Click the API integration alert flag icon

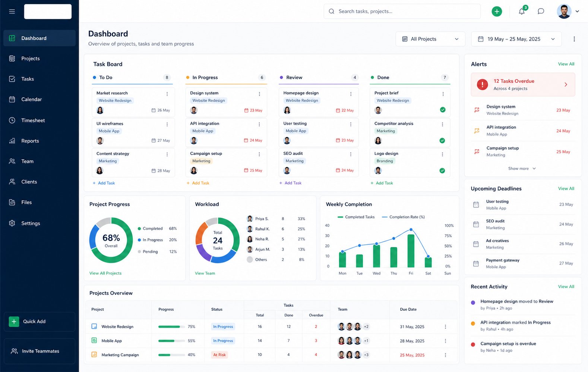477,131
